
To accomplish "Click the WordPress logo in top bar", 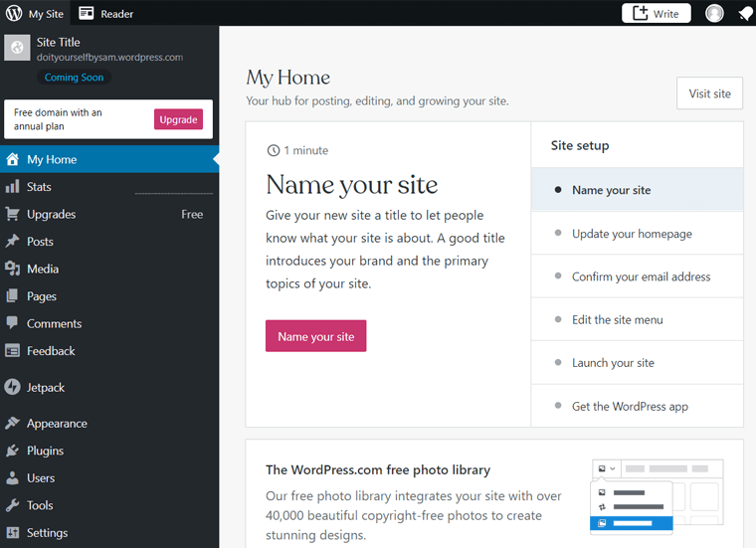I will pos(14,13).
